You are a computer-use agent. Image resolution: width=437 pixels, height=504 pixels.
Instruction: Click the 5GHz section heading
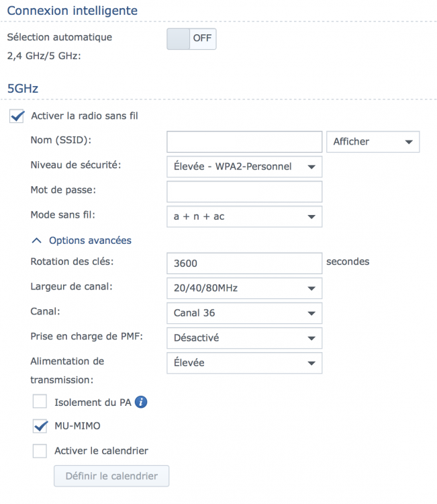(x=23, y=89)
